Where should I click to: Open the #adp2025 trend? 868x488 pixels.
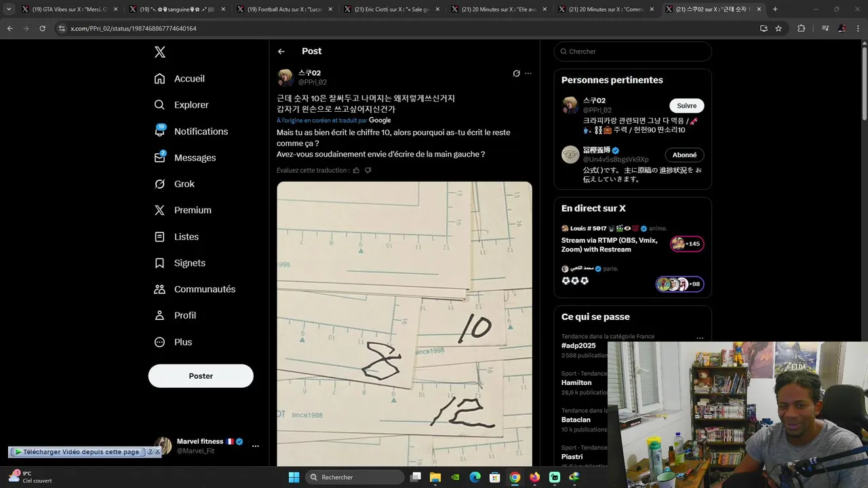[578, 346]
